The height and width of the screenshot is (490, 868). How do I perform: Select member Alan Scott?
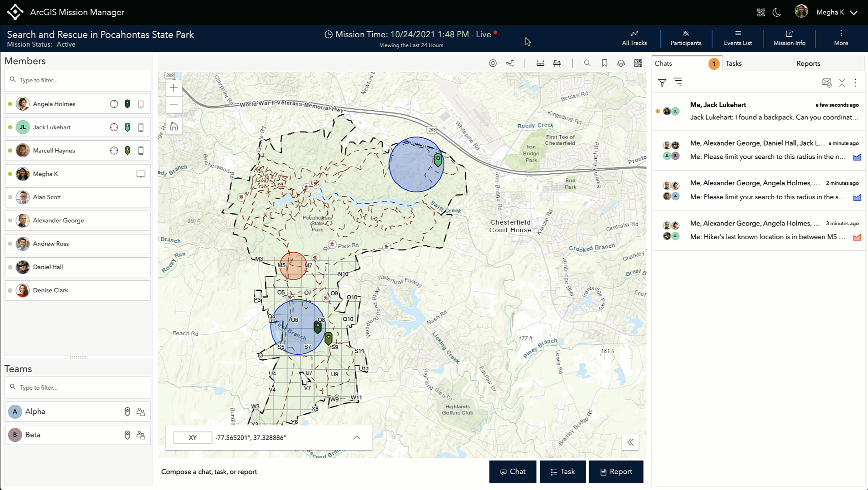[78, 197]
